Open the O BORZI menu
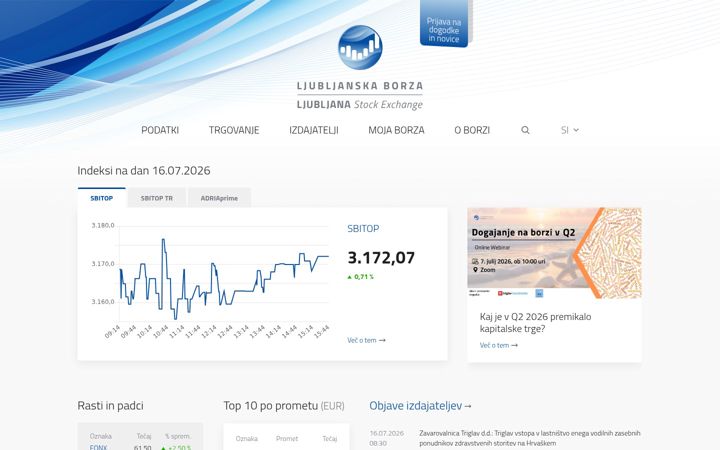 click(x=472, y=130)
